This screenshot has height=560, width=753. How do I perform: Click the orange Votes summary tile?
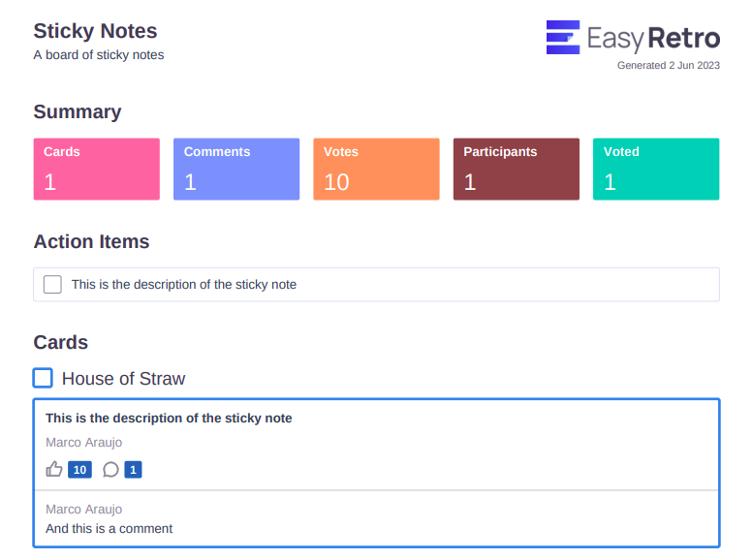tap(376, 169)
